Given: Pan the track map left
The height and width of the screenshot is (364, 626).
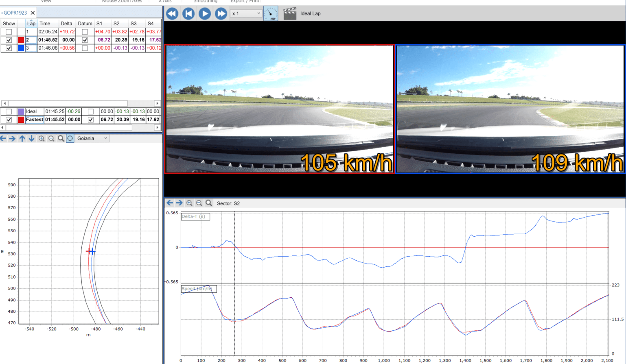Looking at the screenshot, I should pos(3,138).
